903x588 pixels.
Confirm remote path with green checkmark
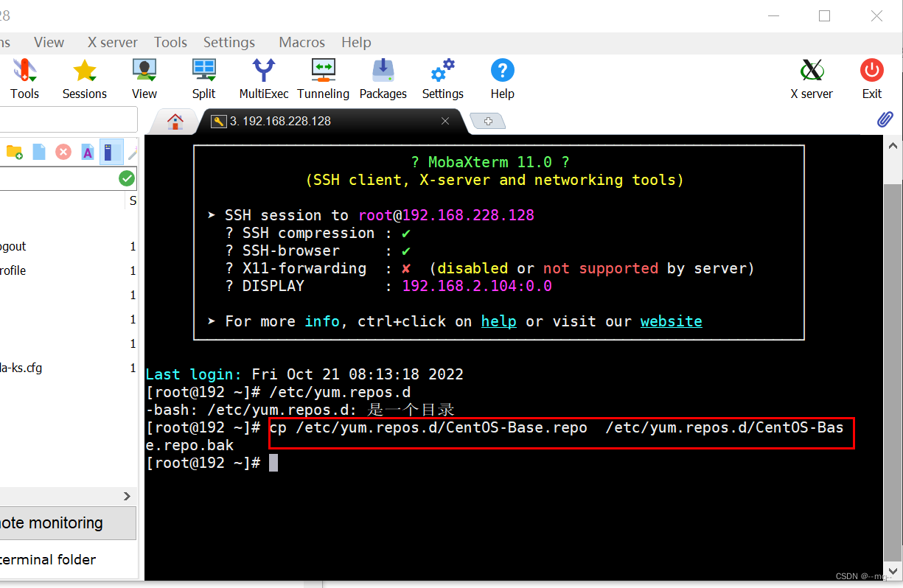(x=127, y=178)
